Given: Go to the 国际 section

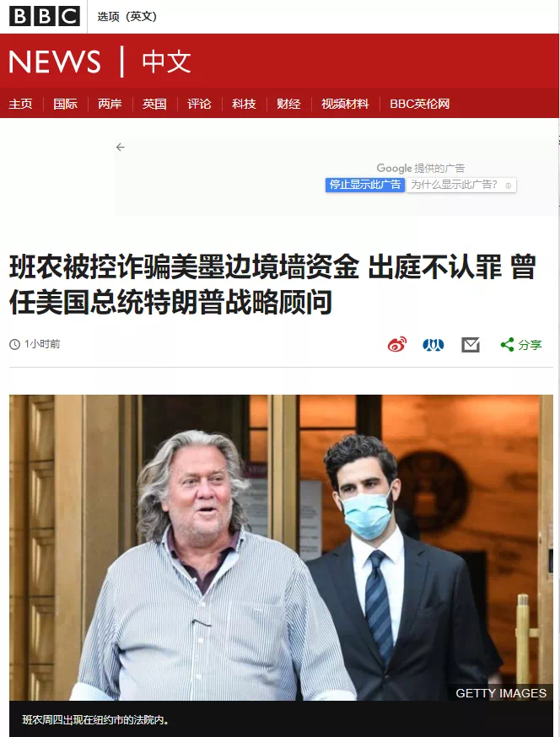Looking at the screenshot, I should coord(65,104).
